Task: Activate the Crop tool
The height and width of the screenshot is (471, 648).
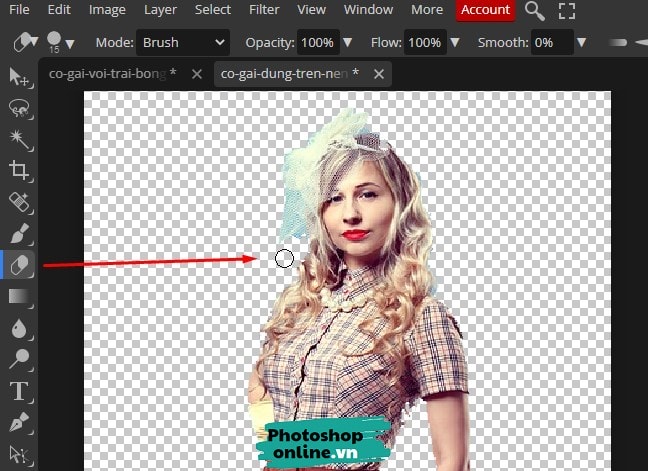Action: click(x=19, y=170)
